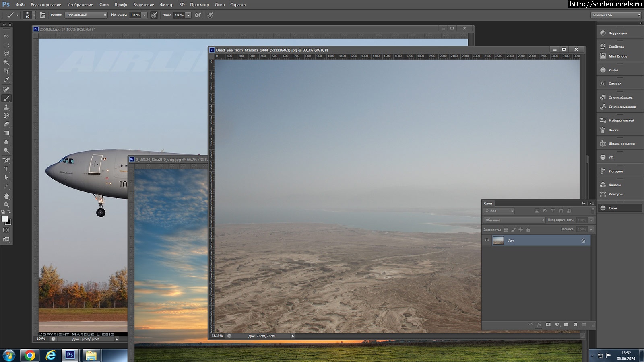Toggle visibility of Фон layer
644x362 pixels.
[x=487, y=240]
